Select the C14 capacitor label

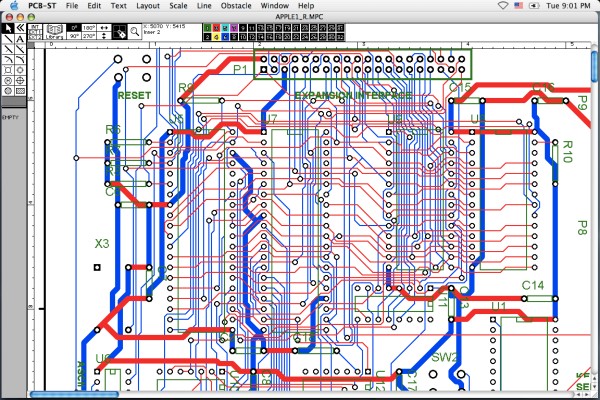point(533,286)
